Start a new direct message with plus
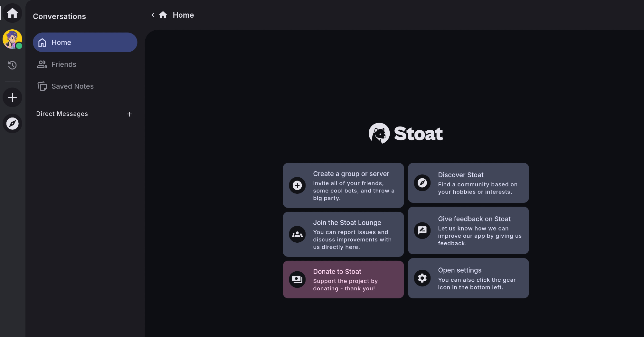 129,114
